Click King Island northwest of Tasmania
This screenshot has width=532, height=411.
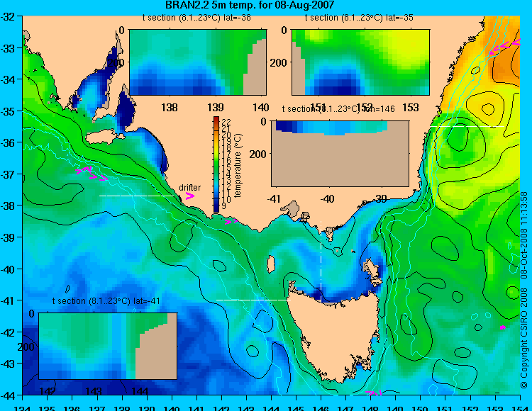pyautogui.click(x=271, y=264)
